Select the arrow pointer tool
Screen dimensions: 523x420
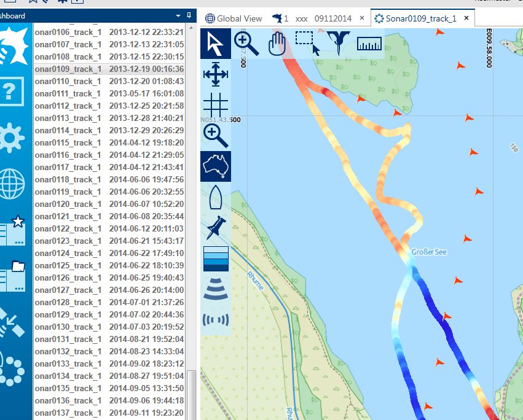(216, 44)
